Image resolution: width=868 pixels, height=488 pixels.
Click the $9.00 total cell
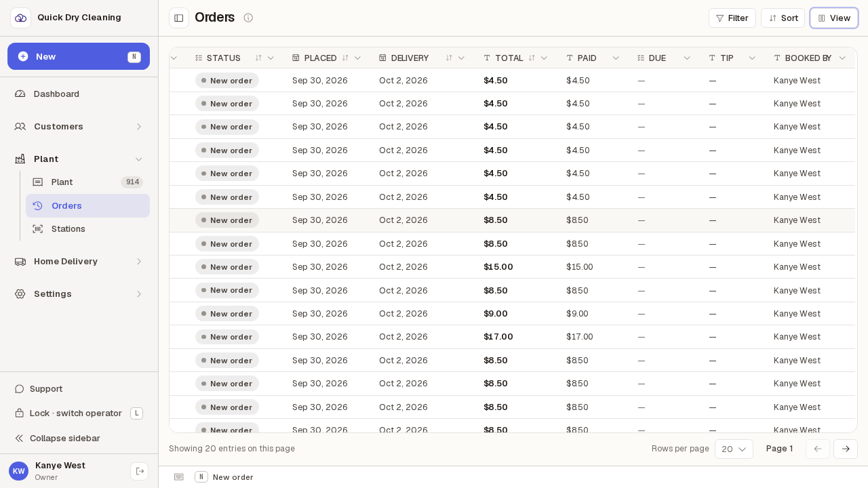[x=496, y=314]
